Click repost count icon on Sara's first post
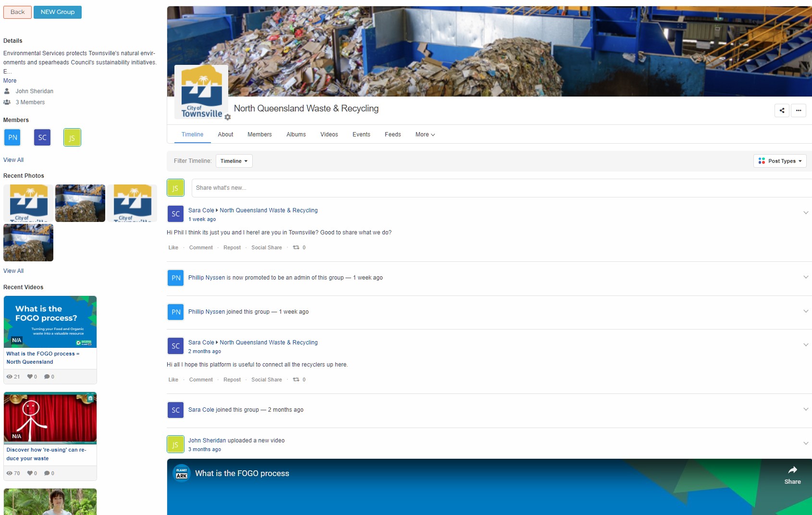The width and height of the screenshot is (812, 515). click(296, 247)
